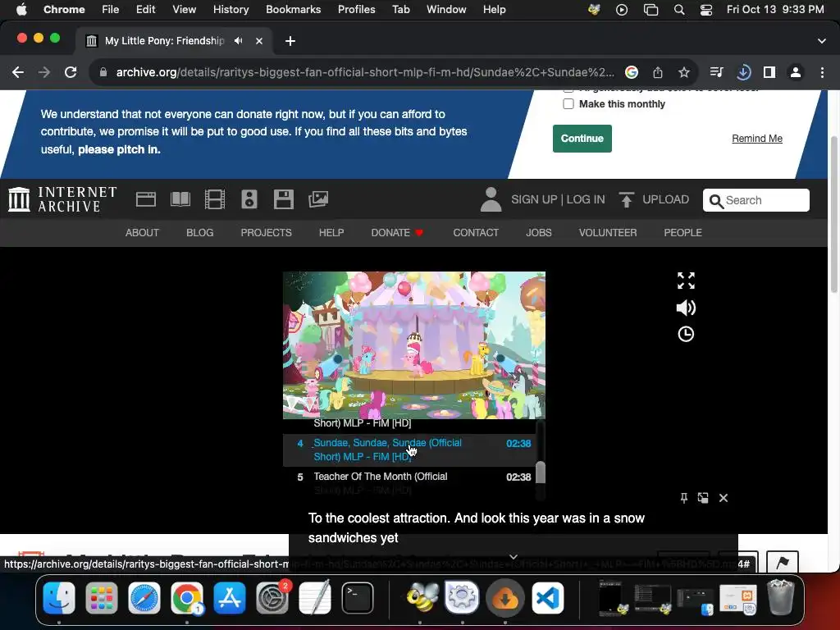Toggle fullscreen for the video player
Screen dimensions: 840x630
coord(686,281)
